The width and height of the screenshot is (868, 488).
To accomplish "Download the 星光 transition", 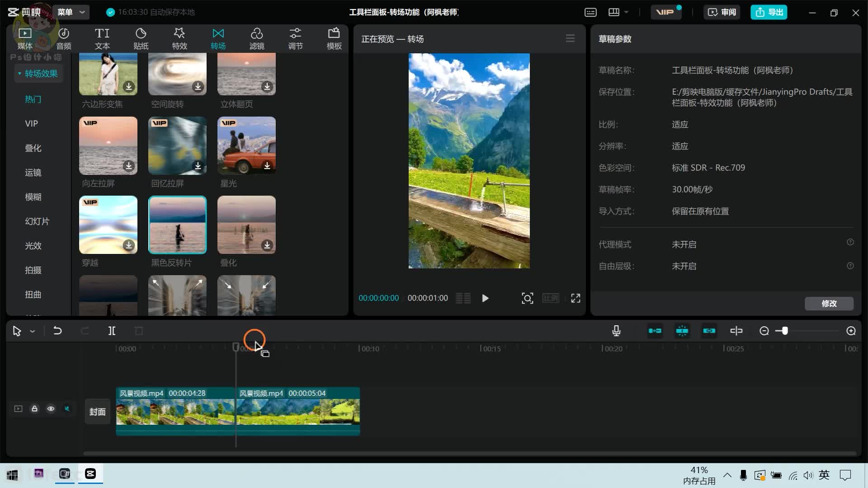I will (x=267, y=166).
